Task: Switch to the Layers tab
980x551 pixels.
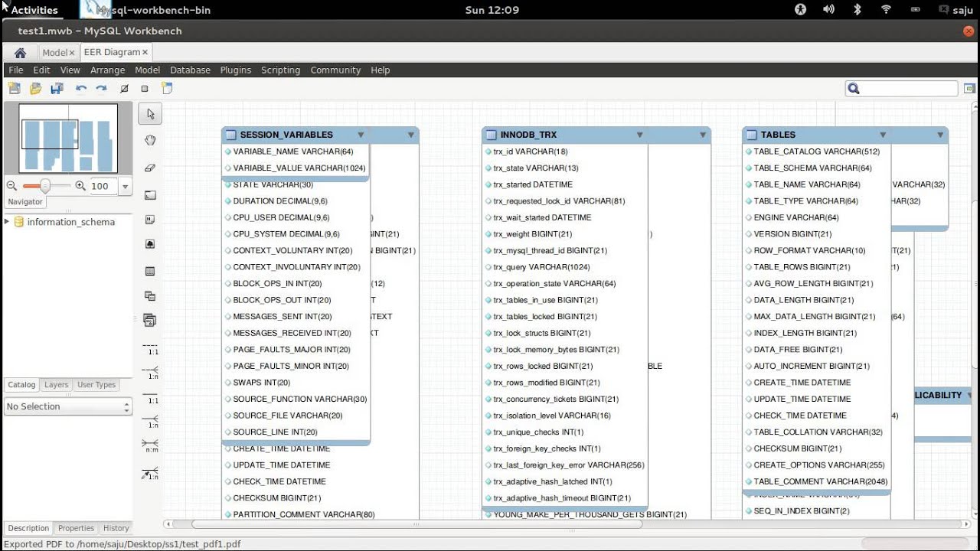Action: (x=56, y=385)
